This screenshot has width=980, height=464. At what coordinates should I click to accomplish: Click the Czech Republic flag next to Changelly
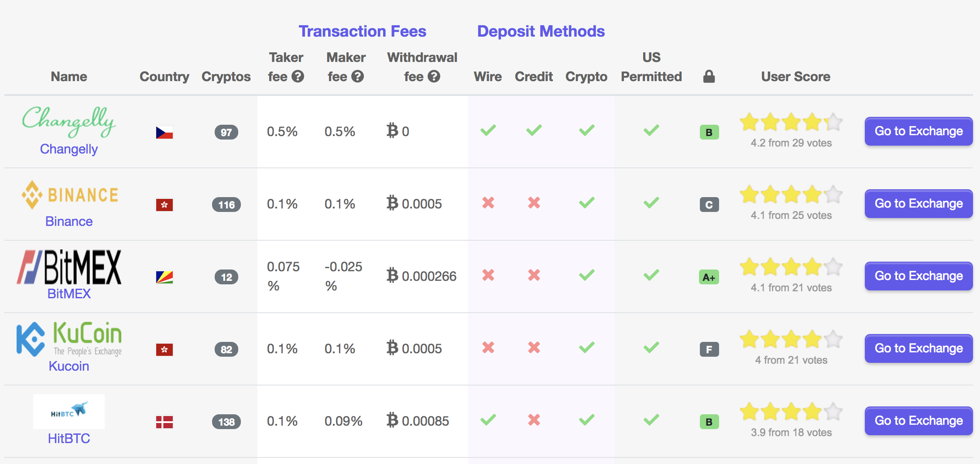coord(165,132)
